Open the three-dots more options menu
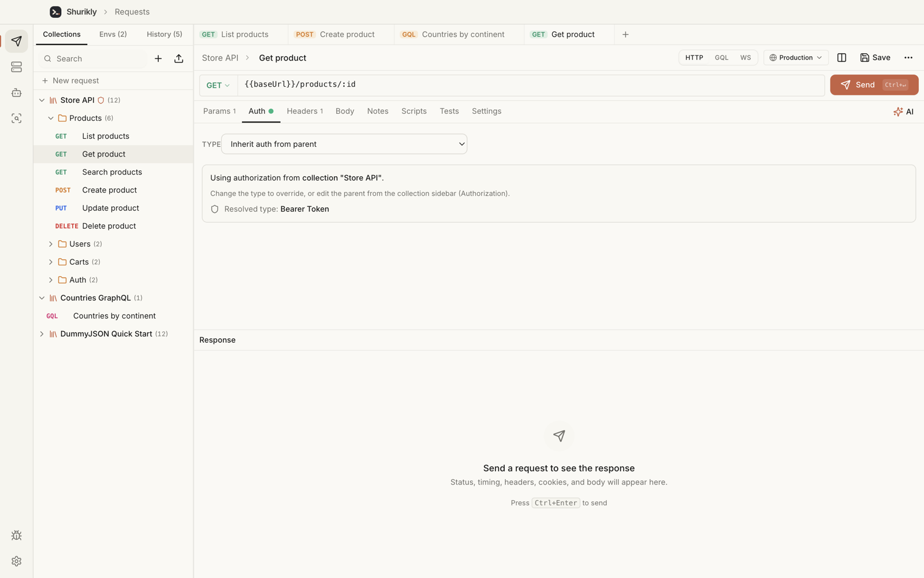Screen dimensions: 924x578 pyautogui.click(x=908, y=58)
